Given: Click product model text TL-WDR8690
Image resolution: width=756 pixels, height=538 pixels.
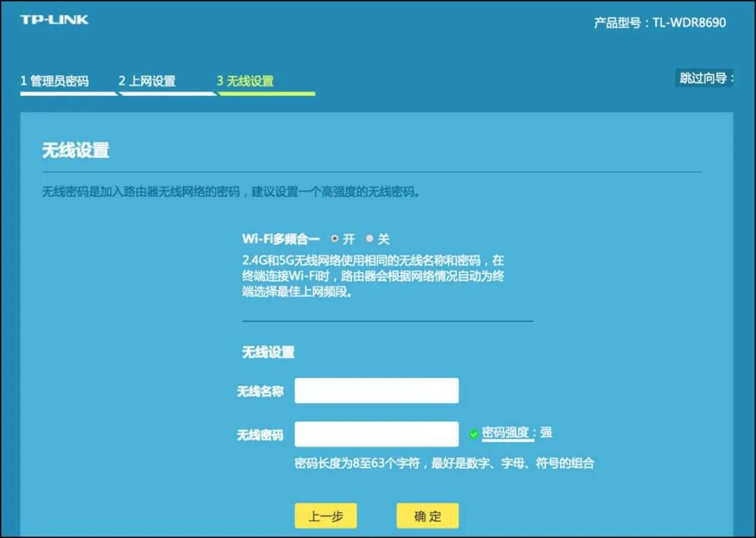Looking at the screenshot, I should click(x=689, y=22).
